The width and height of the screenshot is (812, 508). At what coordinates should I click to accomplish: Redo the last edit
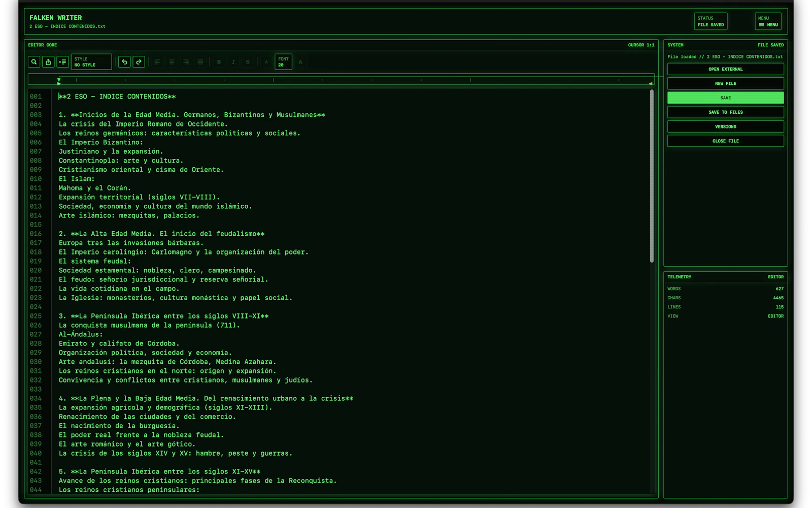[x=139, y=62]
